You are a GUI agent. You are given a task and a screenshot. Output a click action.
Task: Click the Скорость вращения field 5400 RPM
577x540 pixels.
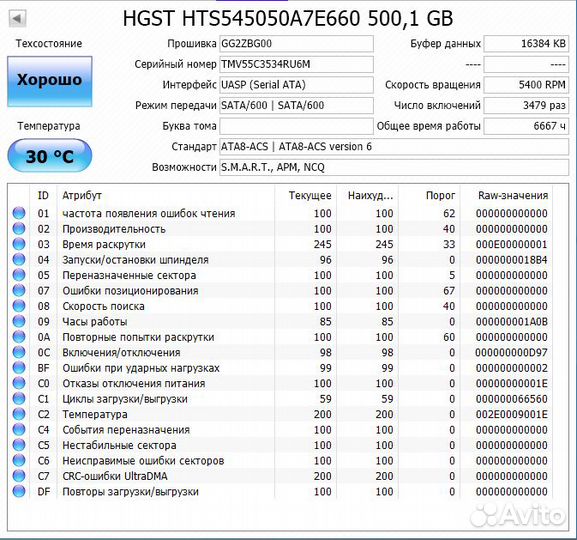pos(526,85)
